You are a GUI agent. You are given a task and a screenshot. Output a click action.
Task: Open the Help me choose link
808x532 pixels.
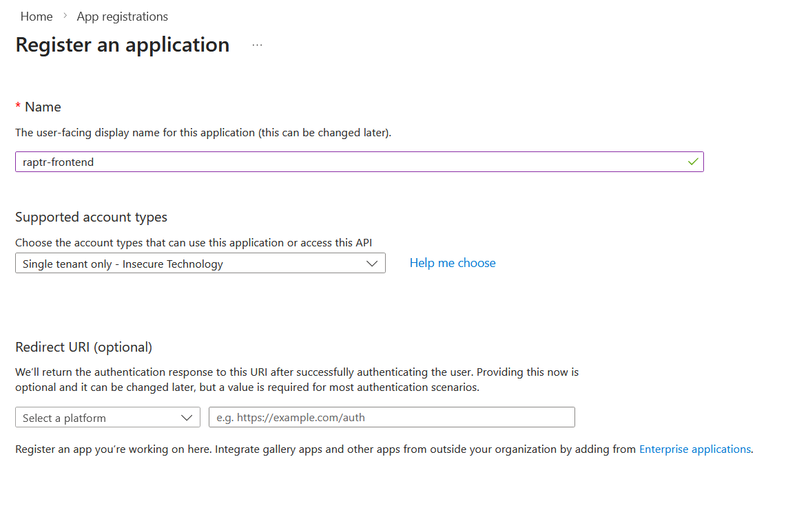point(453,263)
